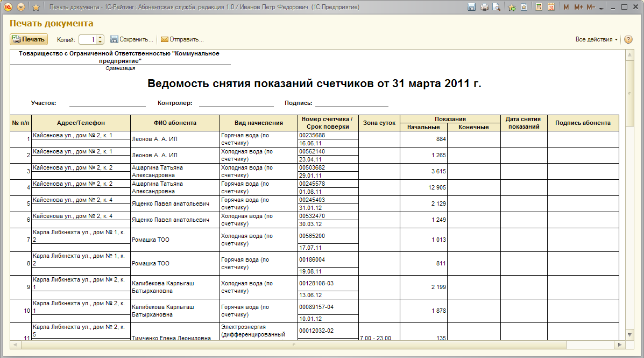Open the main menu dropdown arrow
This screenshot has width=644, height=358.
pos(21,8)
